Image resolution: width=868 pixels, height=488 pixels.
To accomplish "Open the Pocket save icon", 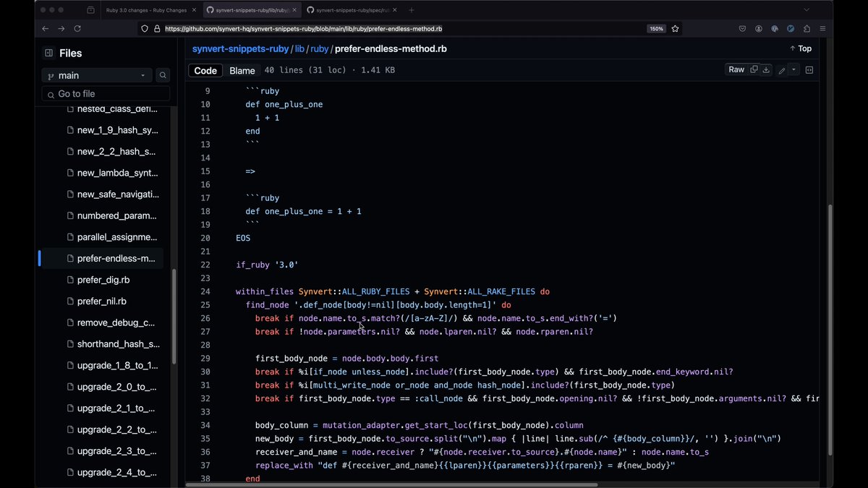I will pos(742,29).
